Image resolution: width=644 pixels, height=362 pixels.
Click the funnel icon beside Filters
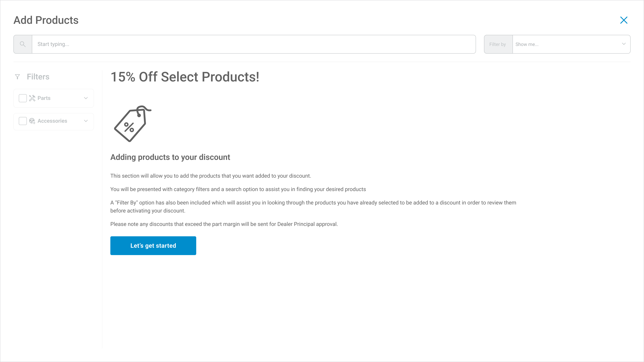coord(17,77)
